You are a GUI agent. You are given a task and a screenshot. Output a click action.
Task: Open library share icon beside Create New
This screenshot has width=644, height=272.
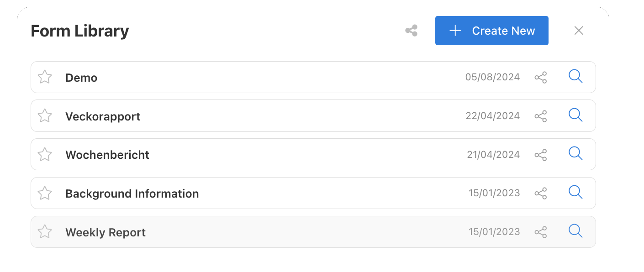pyautogui.click(x=412, y=31)
